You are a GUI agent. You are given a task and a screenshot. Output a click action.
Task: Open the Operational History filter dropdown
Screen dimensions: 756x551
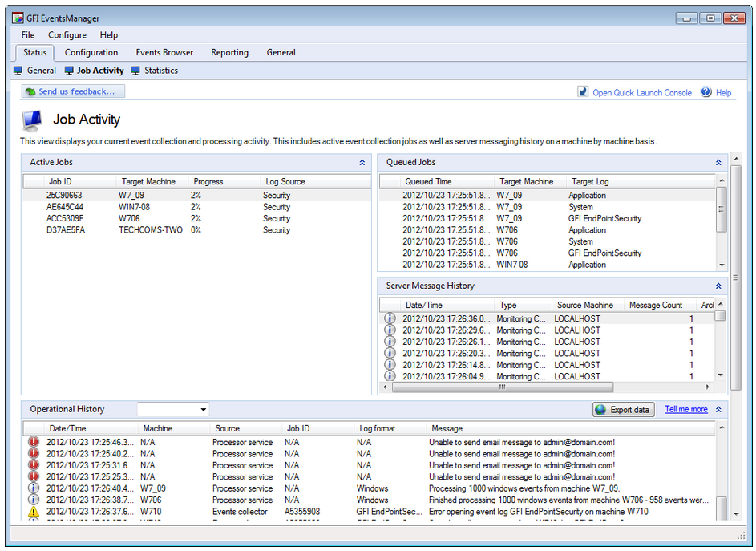[x=204, y=410]
